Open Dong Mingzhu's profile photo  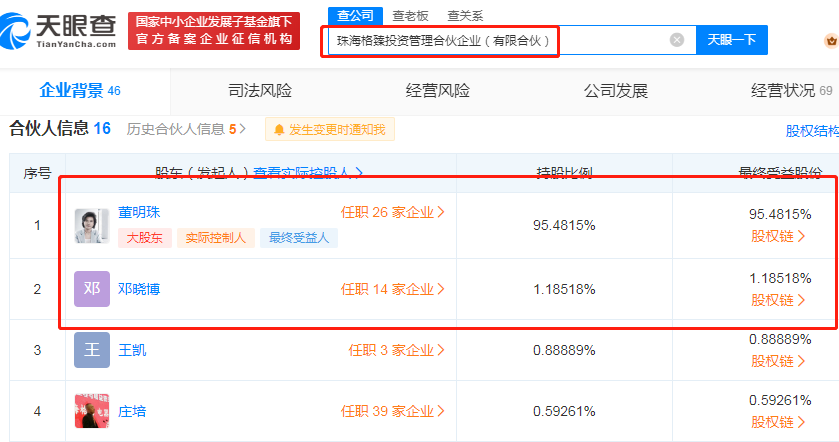[92, 225]
